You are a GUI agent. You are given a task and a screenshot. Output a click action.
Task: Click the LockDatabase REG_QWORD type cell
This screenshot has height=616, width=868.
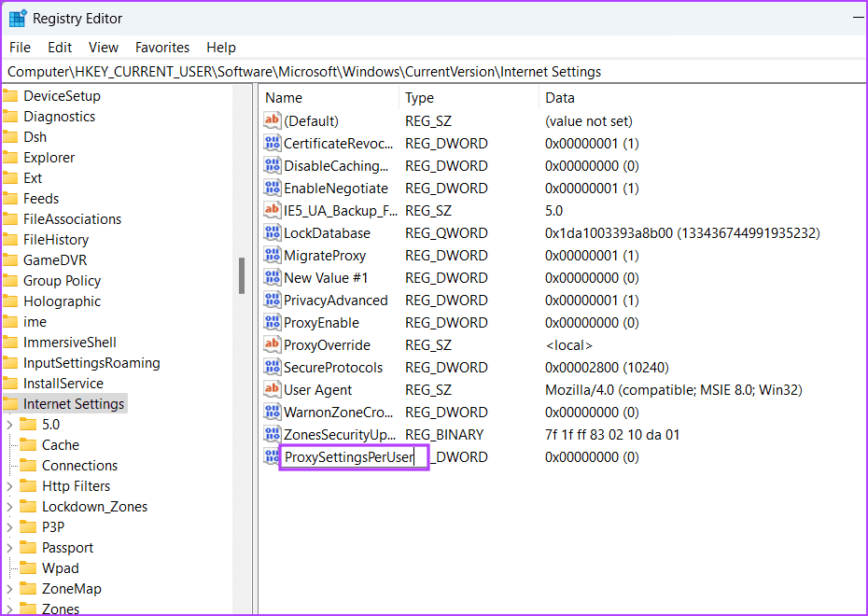click(x=446, y=233)
